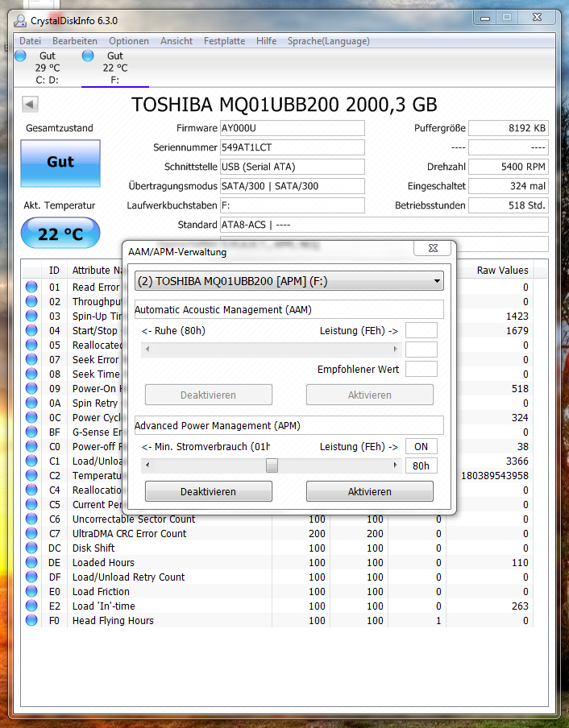Click status orb for Throughput row 02
569x728 pixels.
point(31,301)
